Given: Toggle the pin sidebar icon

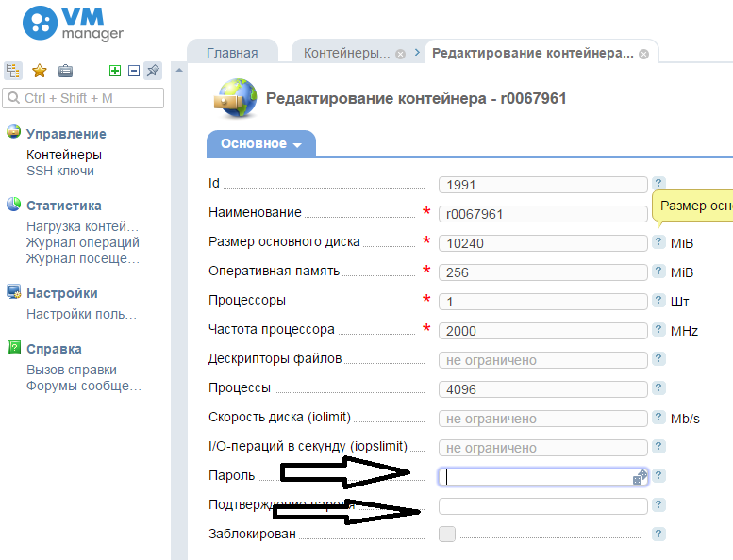Looking at the screenshot, I should (x=153, y=71).
